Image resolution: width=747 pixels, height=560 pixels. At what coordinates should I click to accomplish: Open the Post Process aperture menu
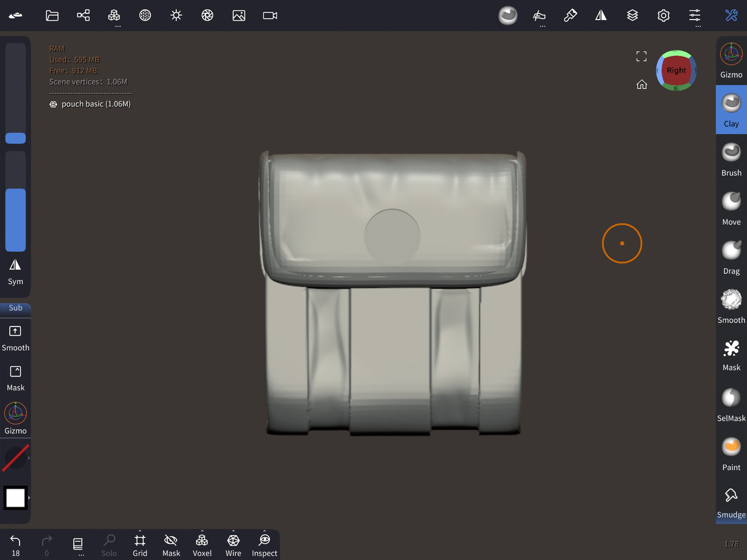(207, 15)
